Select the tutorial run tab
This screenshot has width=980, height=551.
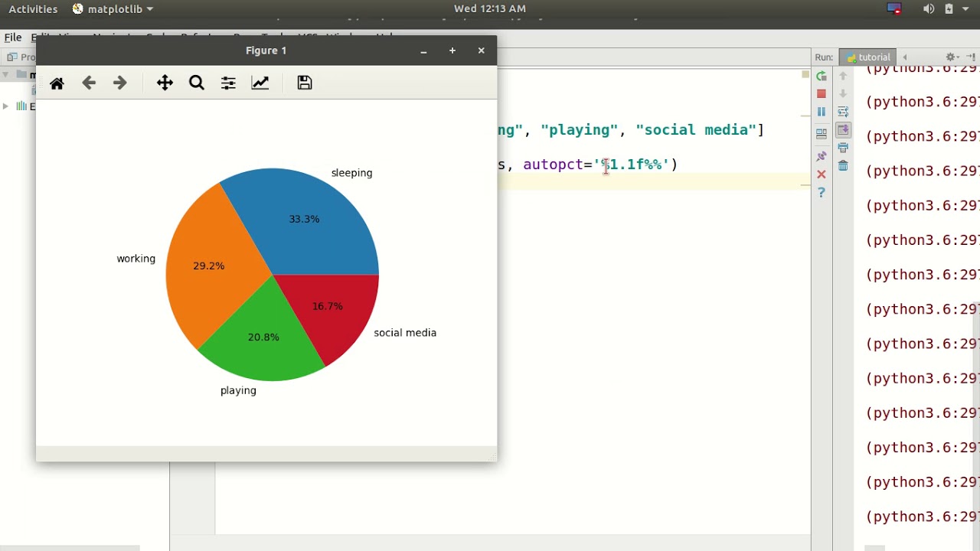[x=868, y=57]
